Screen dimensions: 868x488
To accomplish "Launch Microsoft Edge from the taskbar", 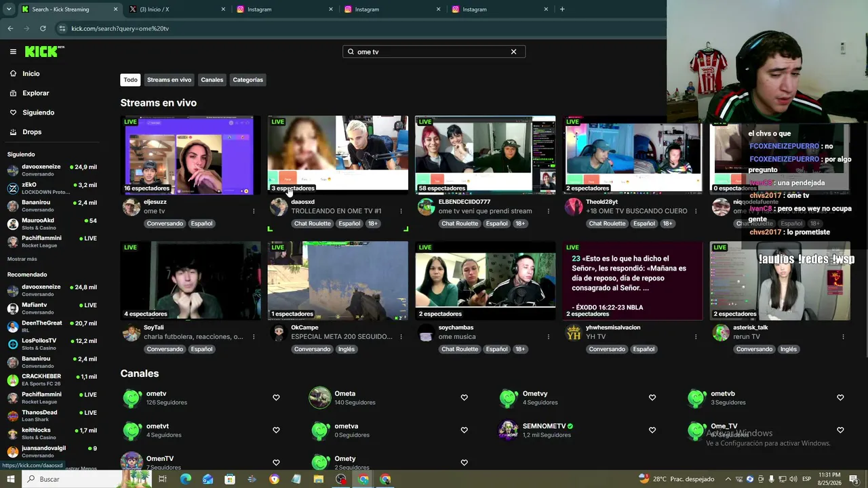I will pyautogui.click(x=186, y=479).
